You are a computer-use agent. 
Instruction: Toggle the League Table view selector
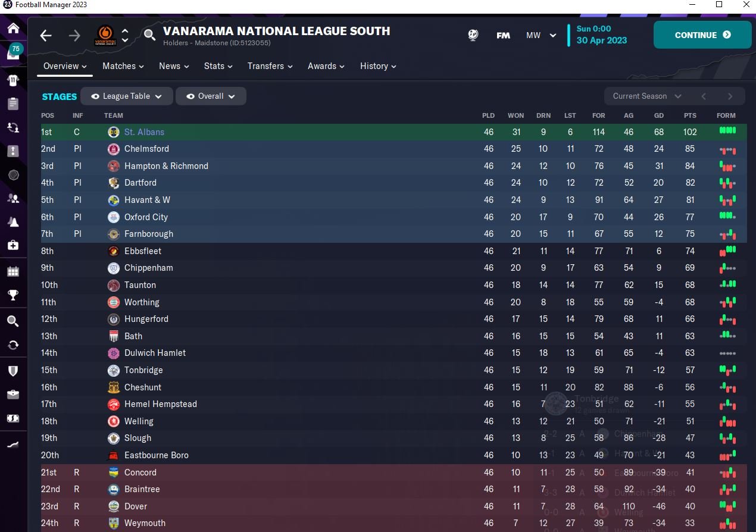[x=127, y=96]
